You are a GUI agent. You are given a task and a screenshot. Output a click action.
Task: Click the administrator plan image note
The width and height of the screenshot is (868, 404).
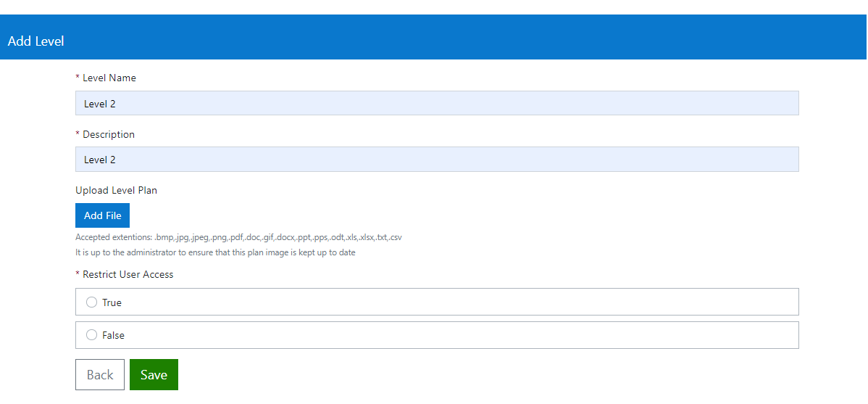(215, 253)
